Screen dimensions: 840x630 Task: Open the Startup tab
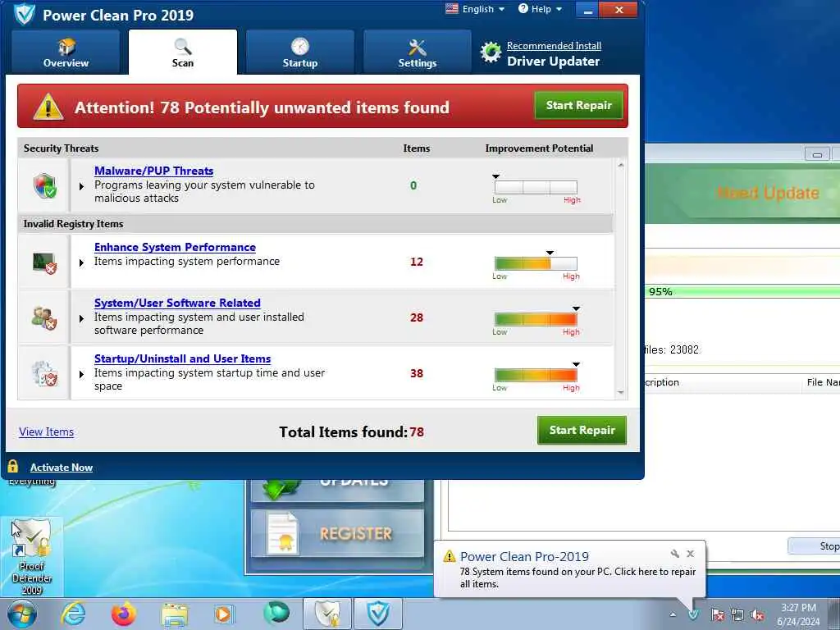click(300, 52)
